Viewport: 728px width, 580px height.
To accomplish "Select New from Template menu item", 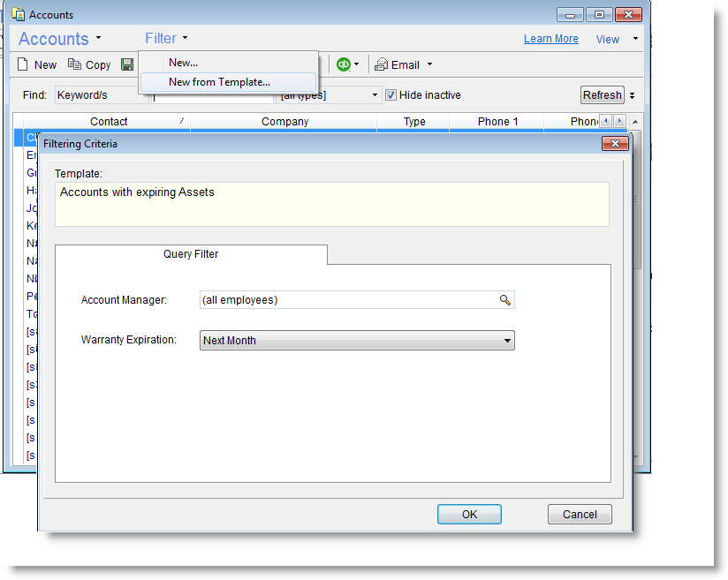I will pyautogui.click(x=219, y=82).
